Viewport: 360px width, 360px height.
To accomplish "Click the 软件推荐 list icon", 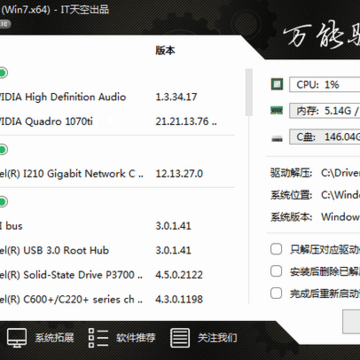I will 98,338.
